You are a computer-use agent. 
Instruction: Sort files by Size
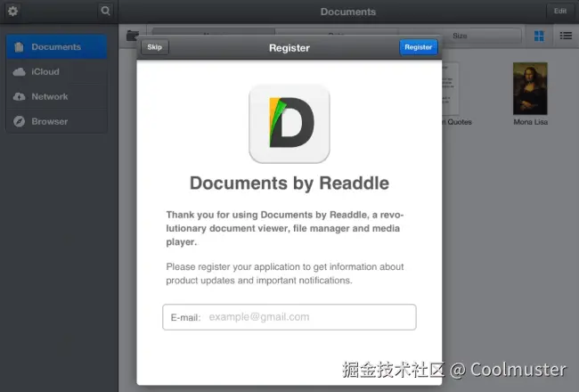pyautogui.click(x=461, y=36)
